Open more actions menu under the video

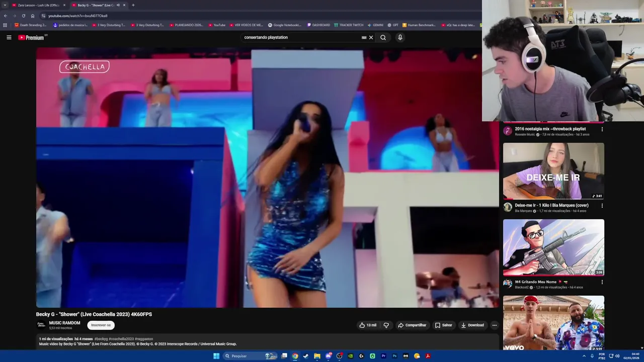click(x=494, y=325)
